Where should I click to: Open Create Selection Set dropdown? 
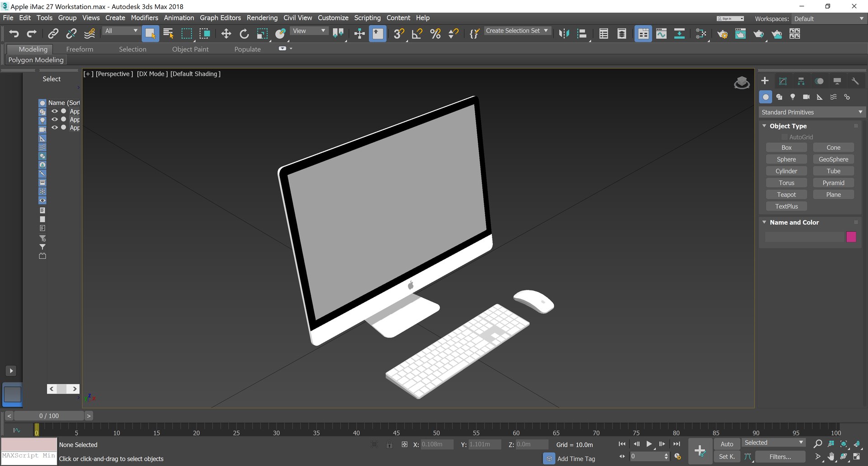point(517,31)
